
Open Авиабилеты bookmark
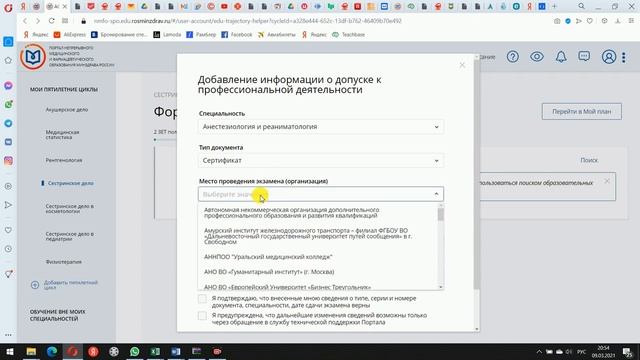276,35
